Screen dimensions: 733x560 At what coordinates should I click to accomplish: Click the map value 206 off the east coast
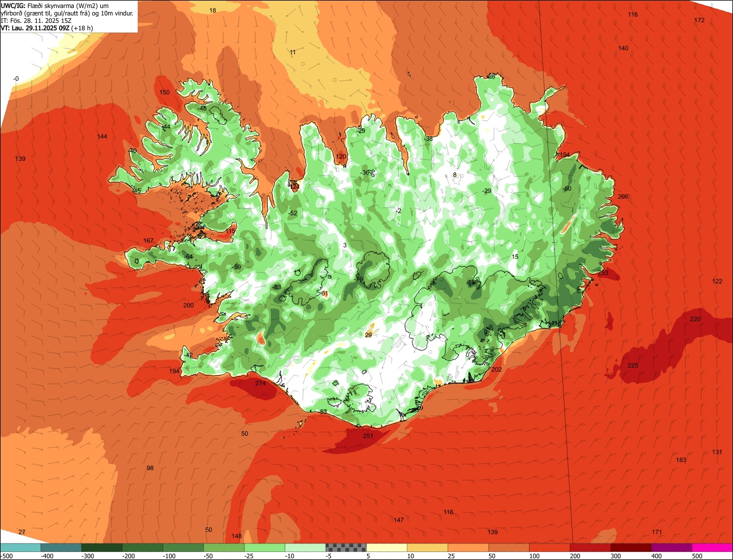(623, 196)
